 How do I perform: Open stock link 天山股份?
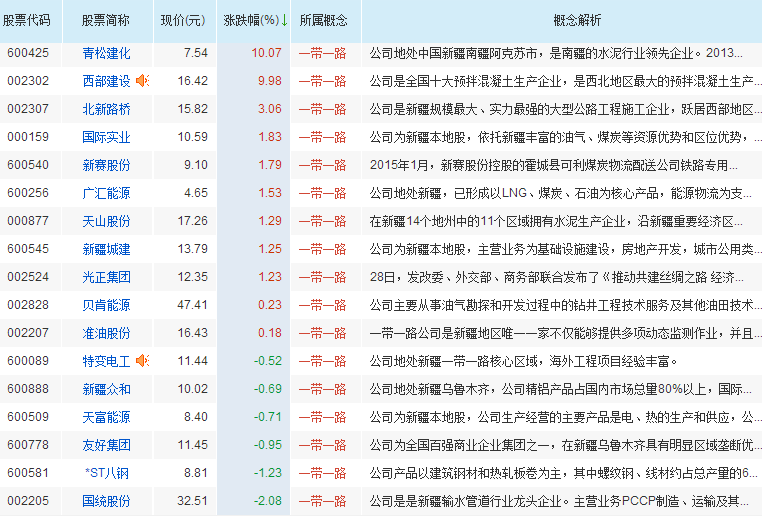coord(106,221)
